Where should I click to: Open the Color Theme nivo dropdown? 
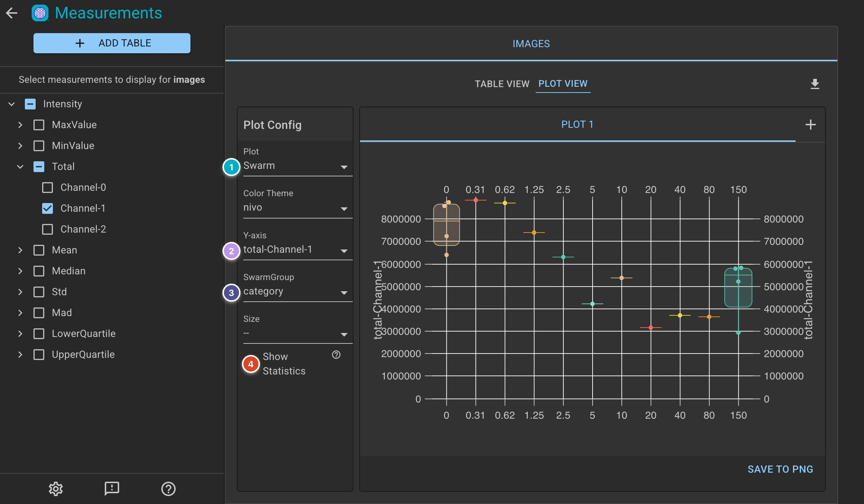297,208
